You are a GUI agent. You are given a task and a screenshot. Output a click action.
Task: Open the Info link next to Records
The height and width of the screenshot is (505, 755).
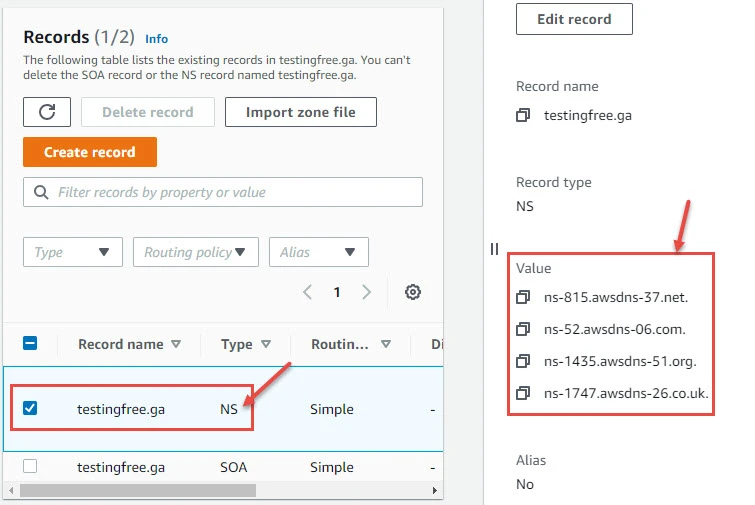(x=156, y=39)
